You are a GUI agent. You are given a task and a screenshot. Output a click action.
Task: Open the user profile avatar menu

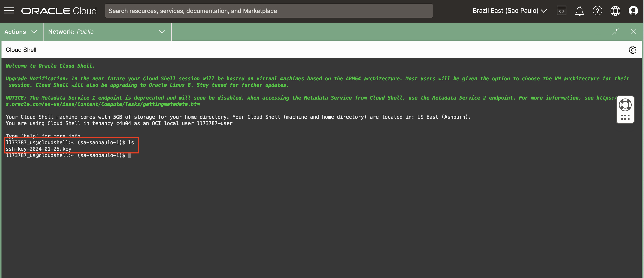point(633,11)
